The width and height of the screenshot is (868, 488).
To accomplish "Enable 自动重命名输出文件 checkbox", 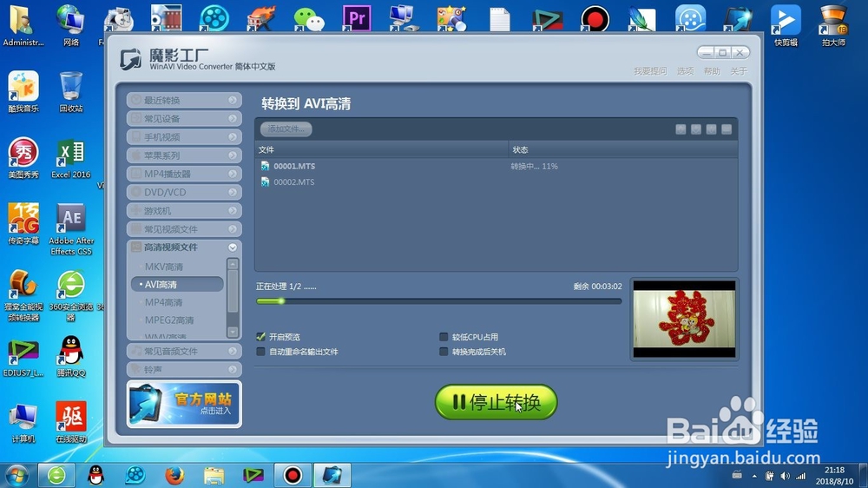I will [x=260, y=351].
